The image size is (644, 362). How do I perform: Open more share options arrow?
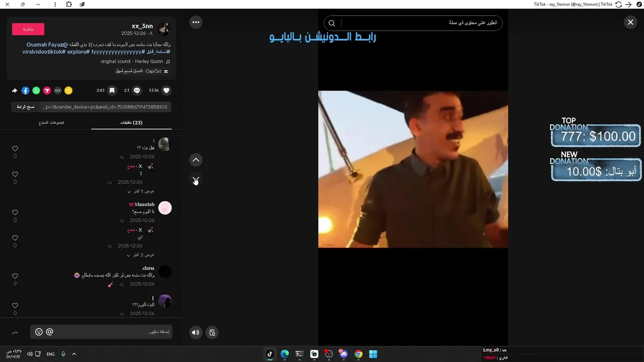(15, 90)
